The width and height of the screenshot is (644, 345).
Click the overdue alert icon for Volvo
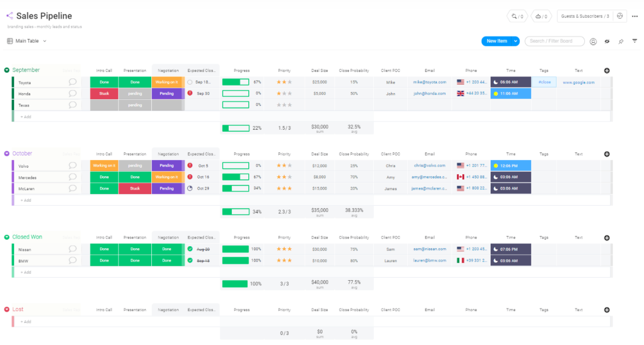coord(190,165)
